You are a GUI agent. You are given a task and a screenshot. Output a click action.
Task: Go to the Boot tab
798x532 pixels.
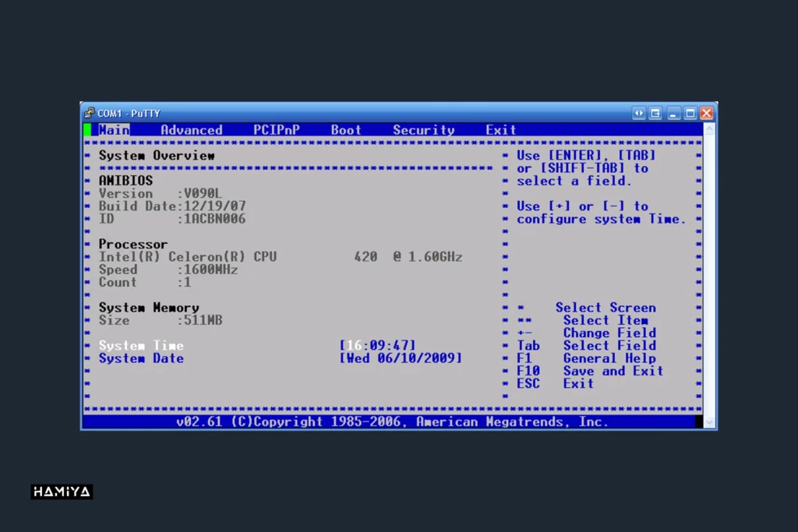346,130
